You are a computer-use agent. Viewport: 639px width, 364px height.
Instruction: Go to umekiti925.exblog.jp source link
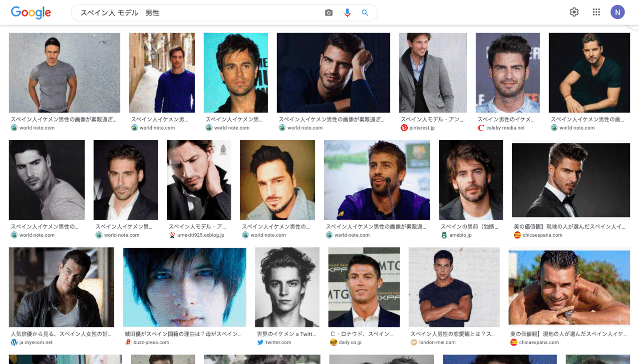tap(201, 235)
